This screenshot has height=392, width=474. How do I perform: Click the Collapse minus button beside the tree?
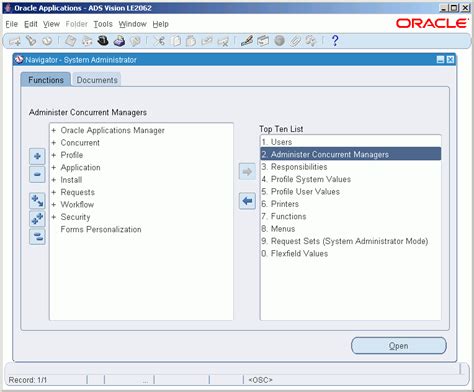click(x=37, y=174)
